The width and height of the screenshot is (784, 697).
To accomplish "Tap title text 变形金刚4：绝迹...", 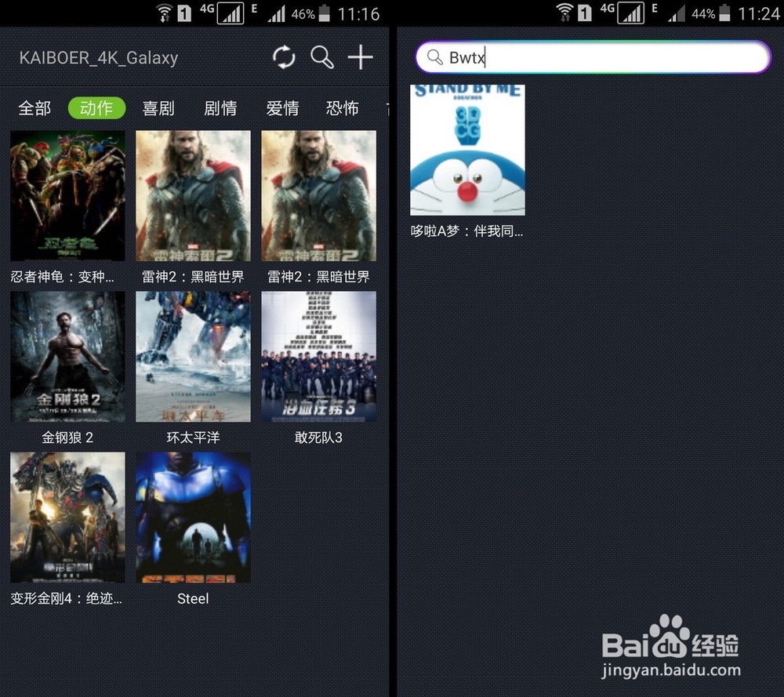I will [x=66, y=598].
